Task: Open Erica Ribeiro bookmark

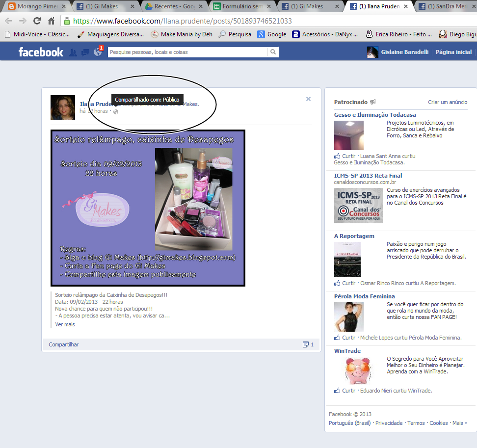Action: coord(398,34)
